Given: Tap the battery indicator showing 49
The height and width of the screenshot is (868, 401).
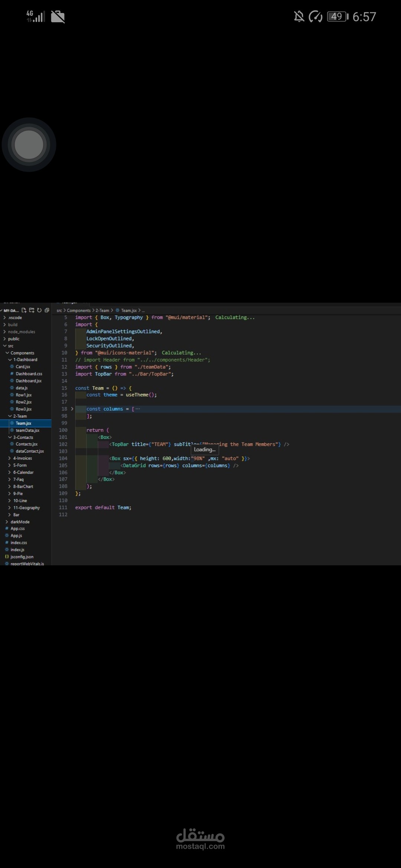Looking at the screenshot, I should [338, 16].
